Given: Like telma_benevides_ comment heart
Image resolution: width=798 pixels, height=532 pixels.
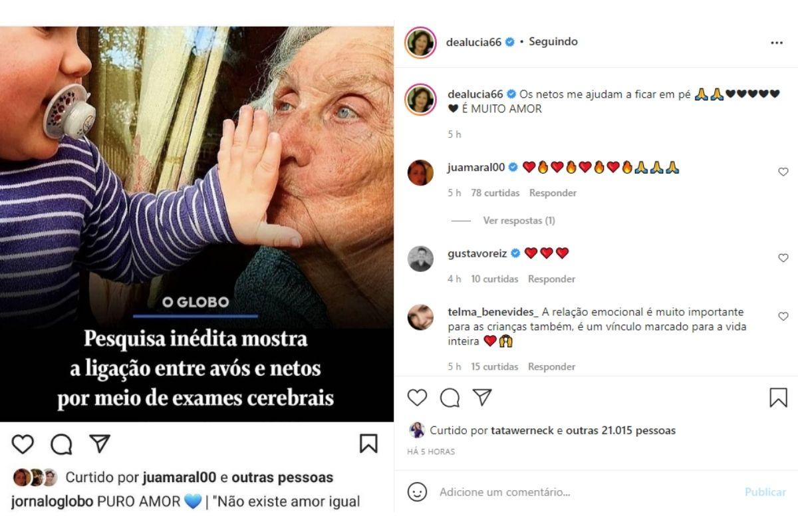Looking at the screenshot, I should 783,317.
